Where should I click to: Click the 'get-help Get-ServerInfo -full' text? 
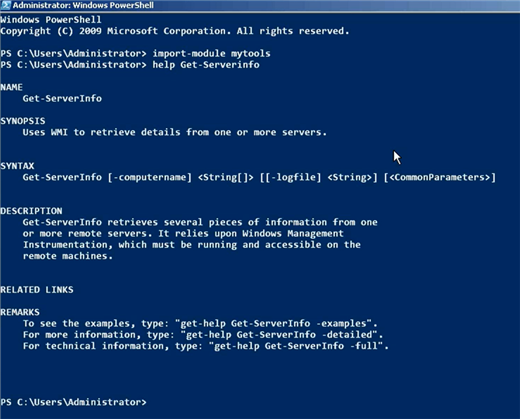[298, 346]
